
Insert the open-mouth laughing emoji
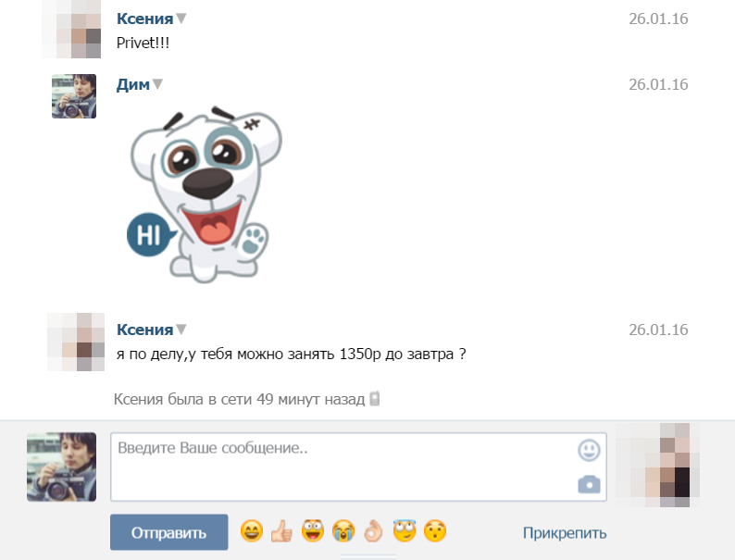coord(312,531)
